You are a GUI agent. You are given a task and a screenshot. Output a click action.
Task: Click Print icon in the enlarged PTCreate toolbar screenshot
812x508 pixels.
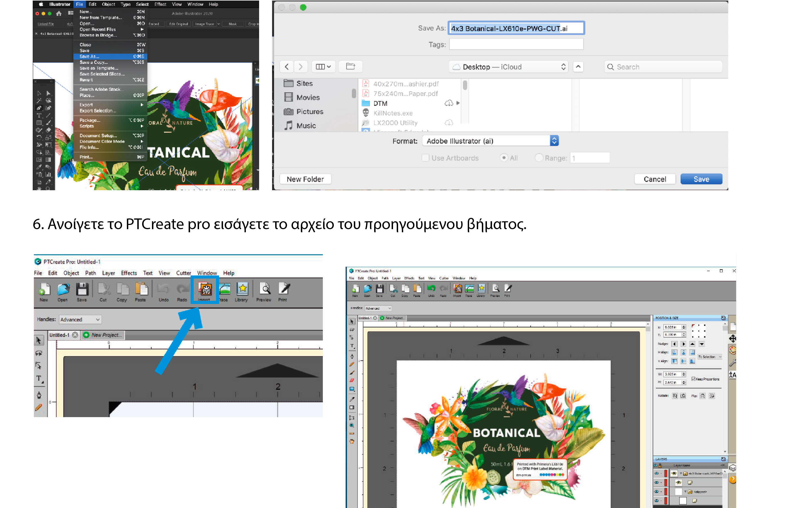(284, 289)
